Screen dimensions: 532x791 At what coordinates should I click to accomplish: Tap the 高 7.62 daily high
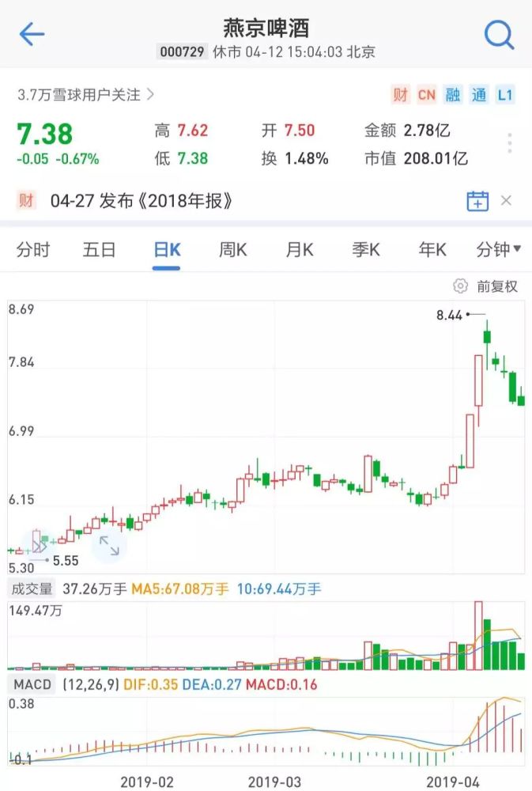pos(181,131)
